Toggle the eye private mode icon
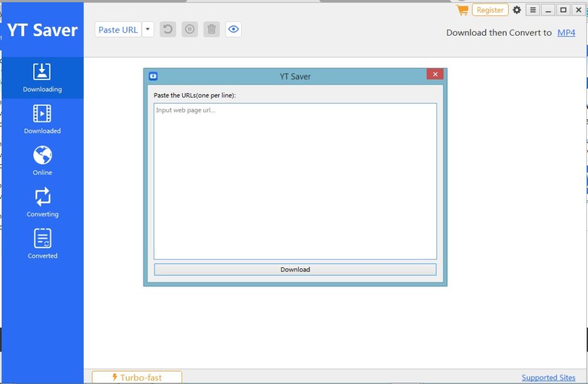Screen dimensions: 588x384 click(x=233, y=29)
